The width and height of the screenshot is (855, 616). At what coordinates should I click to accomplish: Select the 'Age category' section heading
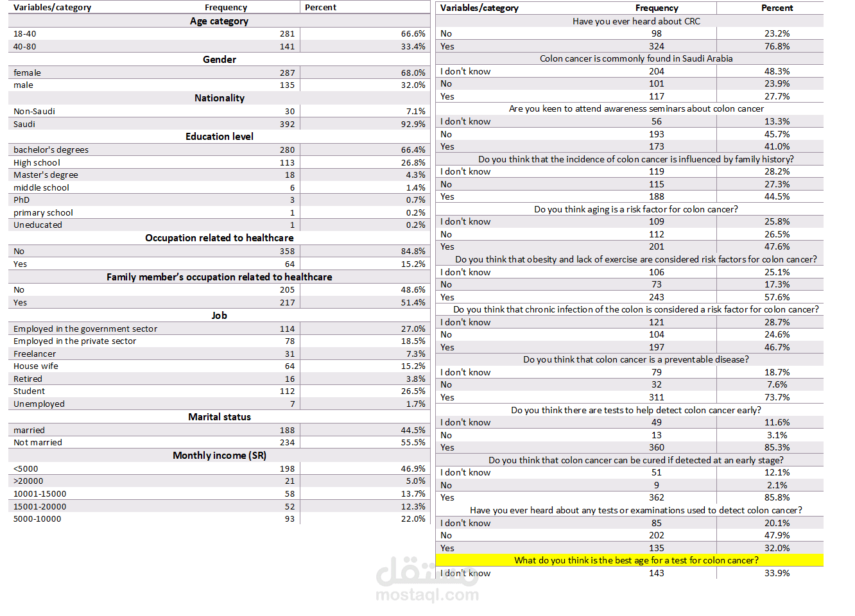[219, 21]
